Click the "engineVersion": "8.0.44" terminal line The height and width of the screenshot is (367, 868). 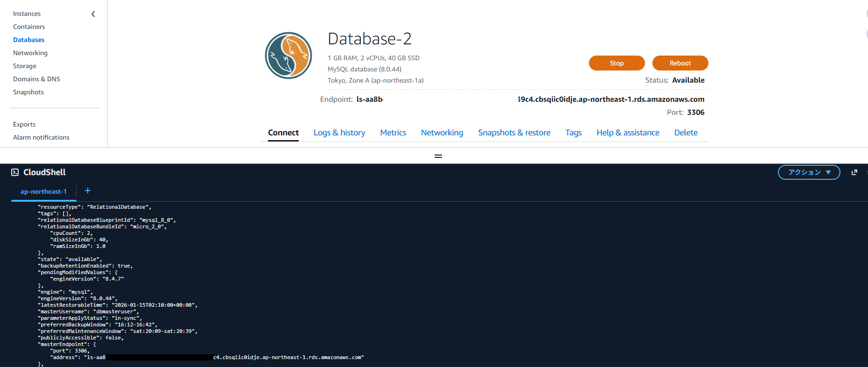tap(77, 298)
